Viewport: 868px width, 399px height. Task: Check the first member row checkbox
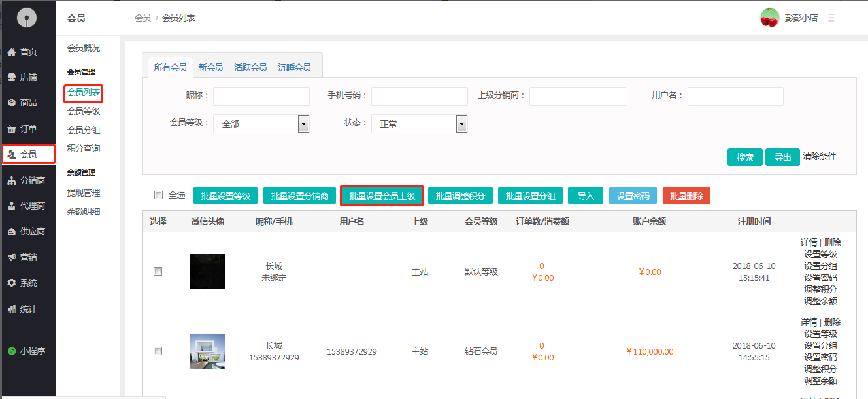click(x=158, y=271)
